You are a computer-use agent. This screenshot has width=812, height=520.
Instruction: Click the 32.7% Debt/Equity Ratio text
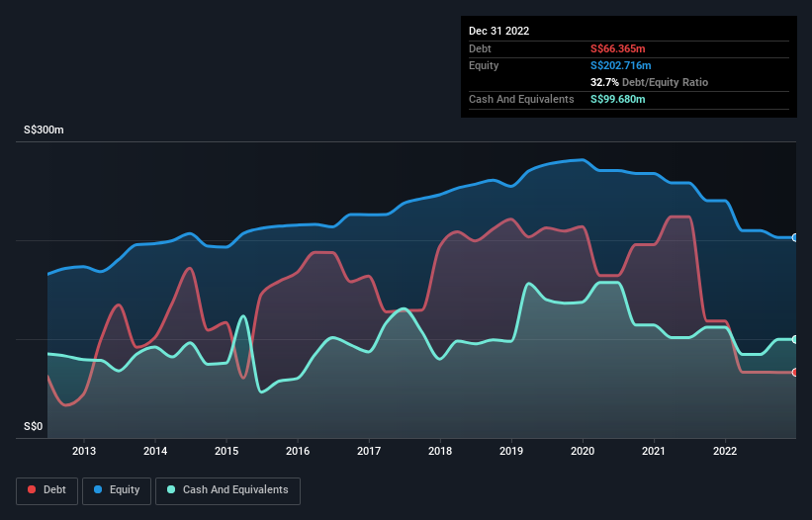click(x=649, y=82)
